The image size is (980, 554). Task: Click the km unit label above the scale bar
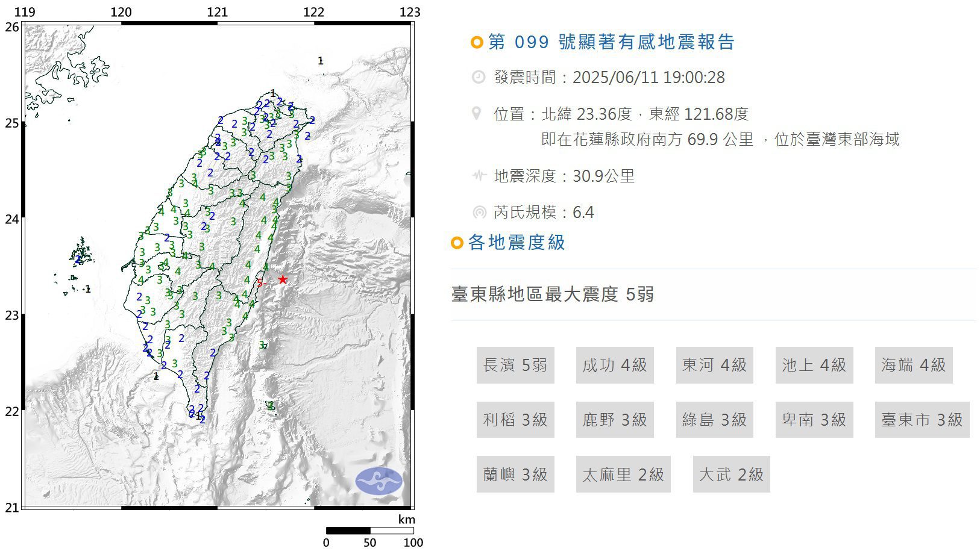406,520
